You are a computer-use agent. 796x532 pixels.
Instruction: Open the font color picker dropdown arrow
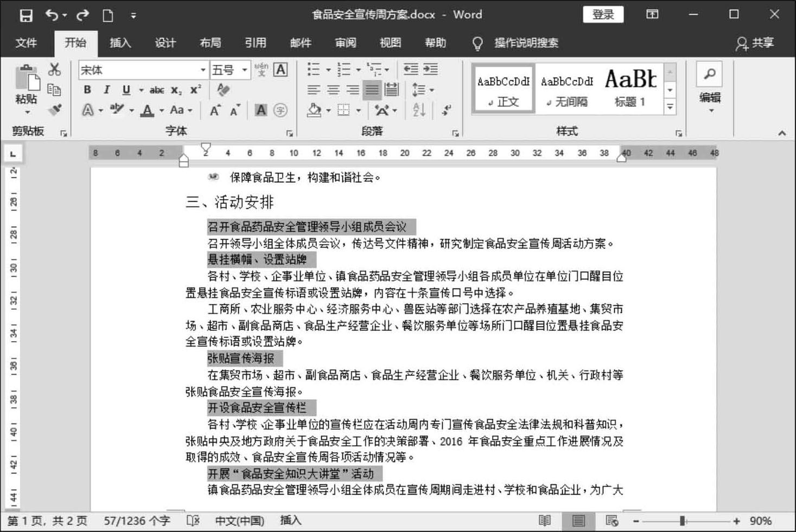(x=162, y=111)
